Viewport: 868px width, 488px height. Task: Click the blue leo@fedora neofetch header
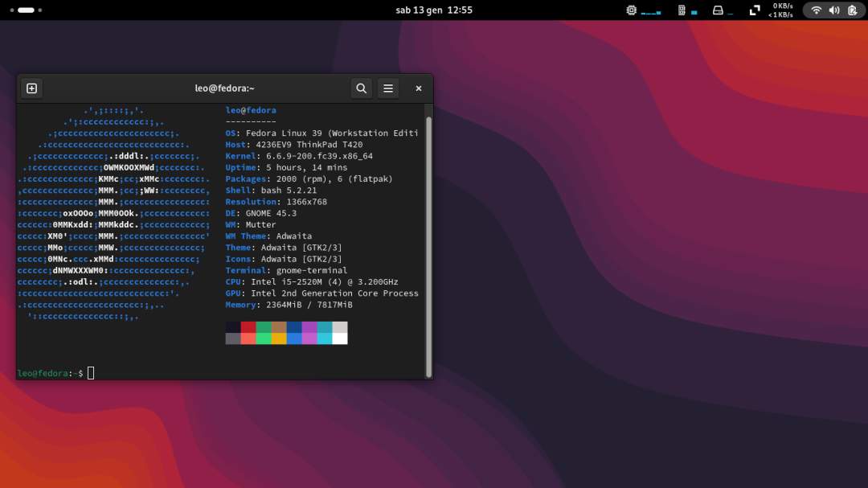click(251, 110)
